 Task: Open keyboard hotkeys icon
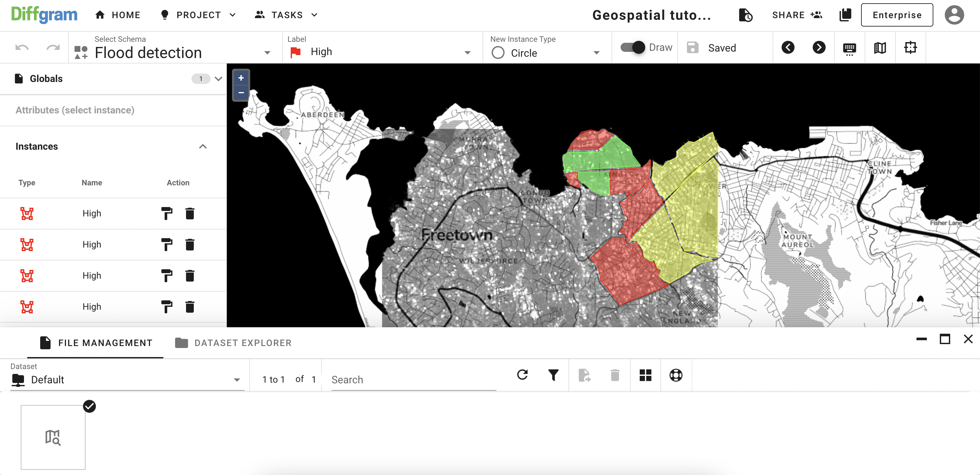click(849, 48)
